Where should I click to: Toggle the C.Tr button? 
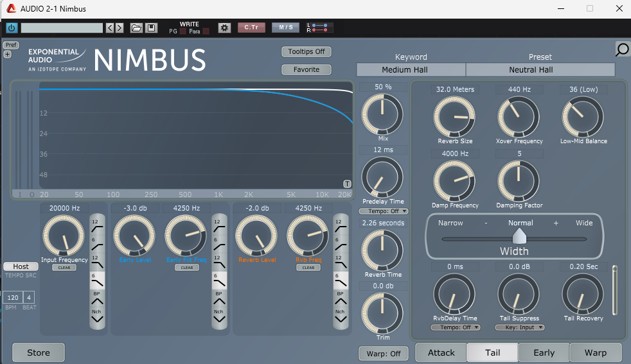pyautogui.click(x=251, y=28)
